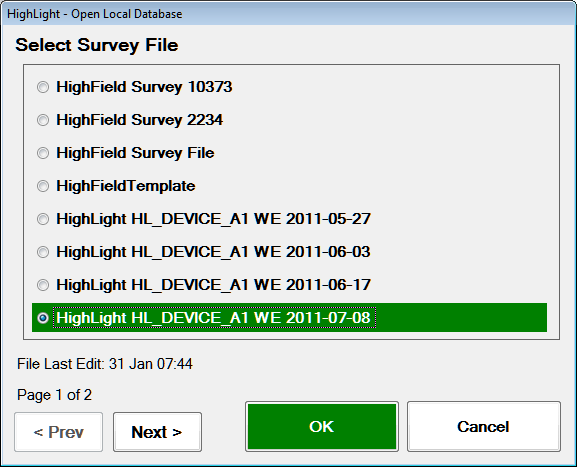Pick radio for HL_DEVICE_A1 WE 2011-05-27
Screen dimensions: 577x467
tap(43, 219)
